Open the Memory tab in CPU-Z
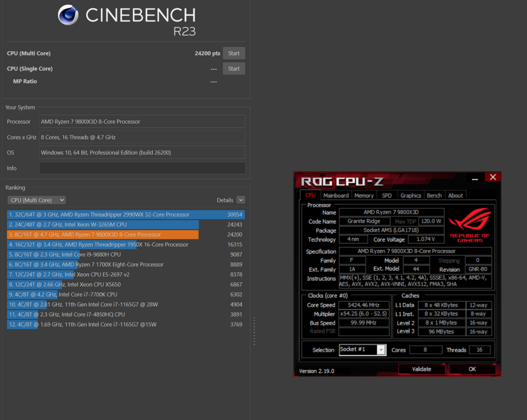 click(x=364, y=196)
